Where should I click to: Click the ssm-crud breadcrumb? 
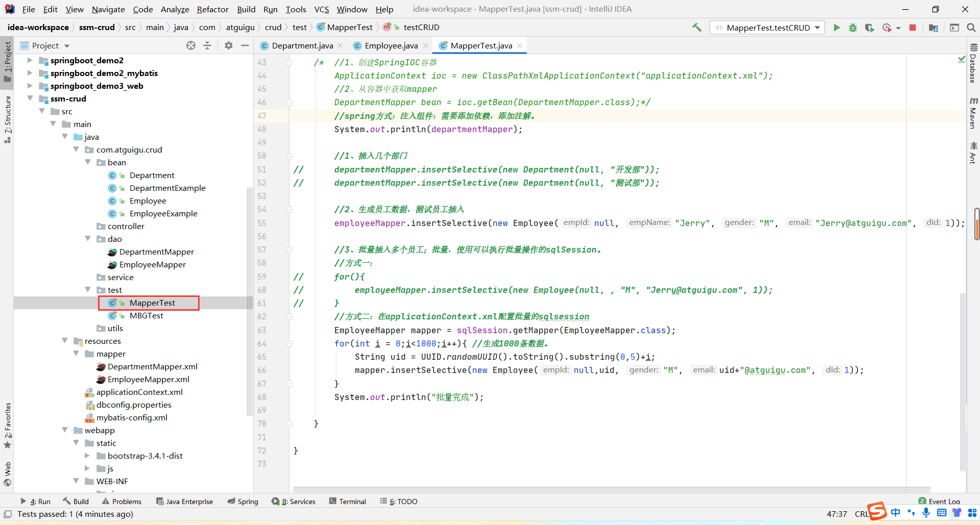tap(96, 28)
